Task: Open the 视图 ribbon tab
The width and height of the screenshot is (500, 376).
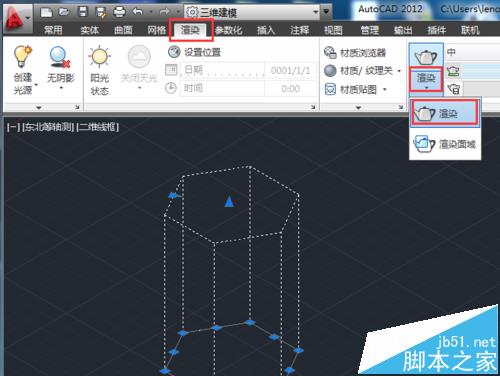Action: pos(333,30)
